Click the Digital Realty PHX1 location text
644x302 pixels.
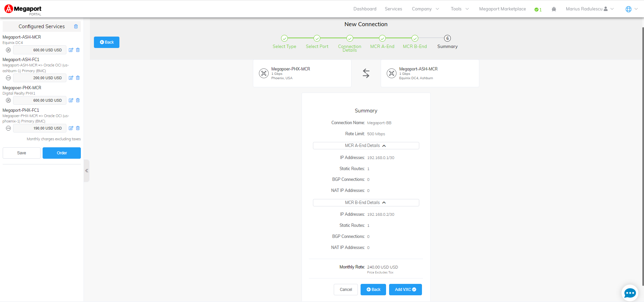point(19,94)
